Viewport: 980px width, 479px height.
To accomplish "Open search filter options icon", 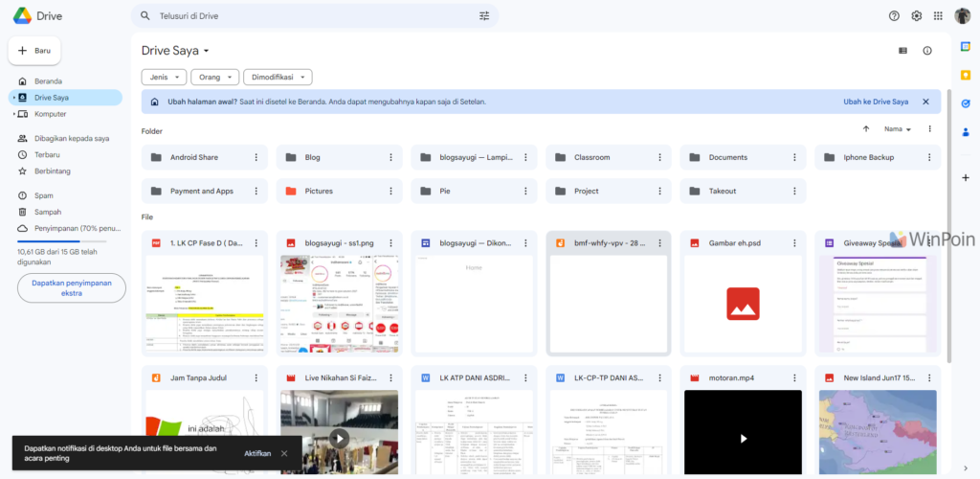I will pos(483,16).
